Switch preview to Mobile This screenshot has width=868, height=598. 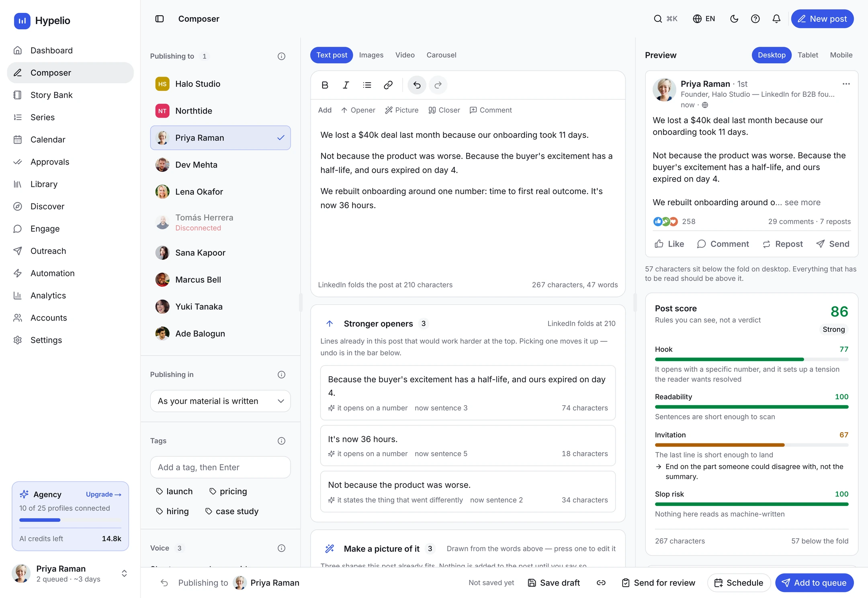click(x=841, y=55)
